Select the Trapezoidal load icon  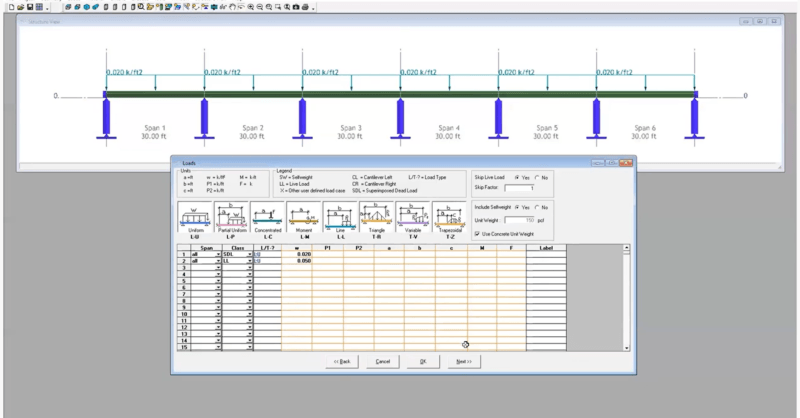(450, 218)
